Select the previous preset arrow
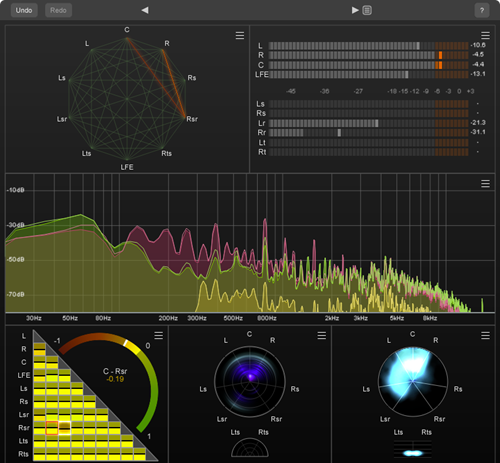500x463 pixels. click(x=145, y=10)
